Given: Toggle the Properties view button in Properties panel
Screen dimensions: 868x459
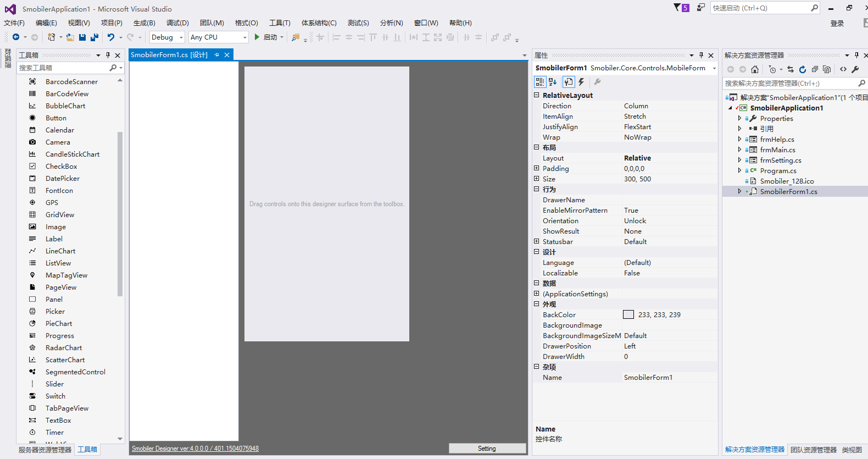Looking at the screenshot, I should [x=569, y=82].
